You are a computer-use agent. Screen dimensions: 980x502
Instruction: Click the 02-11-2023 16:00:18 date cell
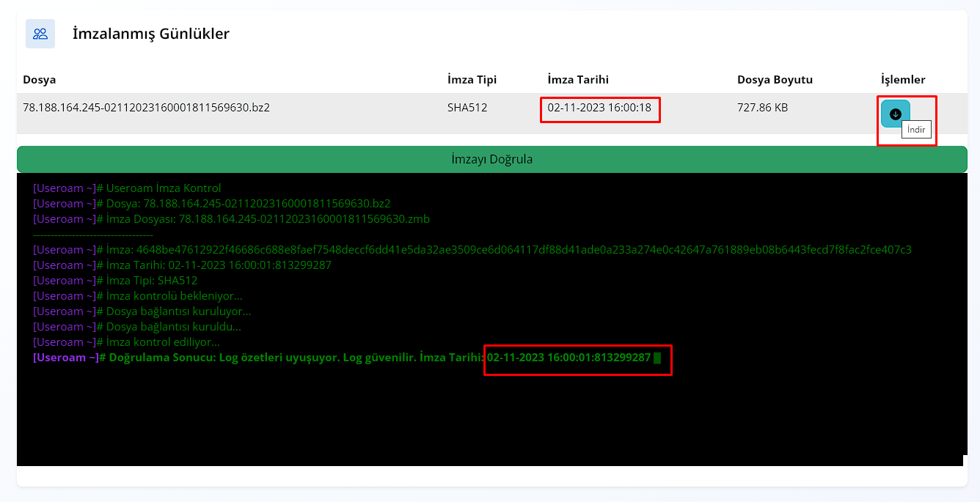coord(599,108)
